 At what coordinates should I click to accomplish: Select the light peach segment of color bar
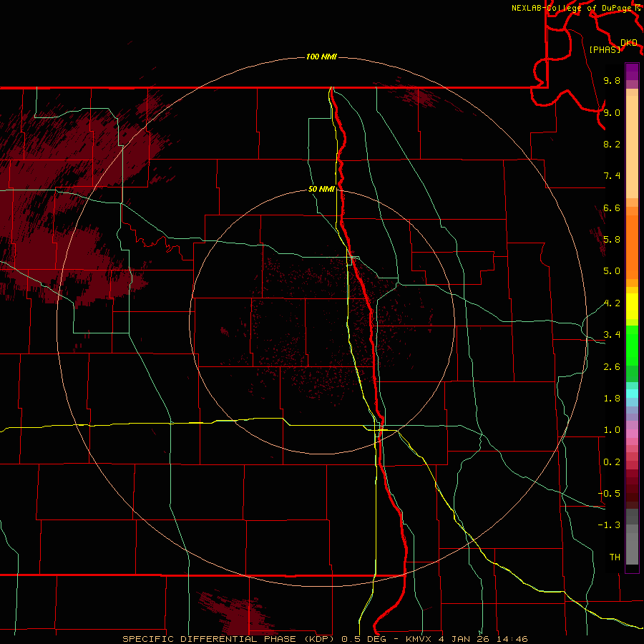pos(632,147)
